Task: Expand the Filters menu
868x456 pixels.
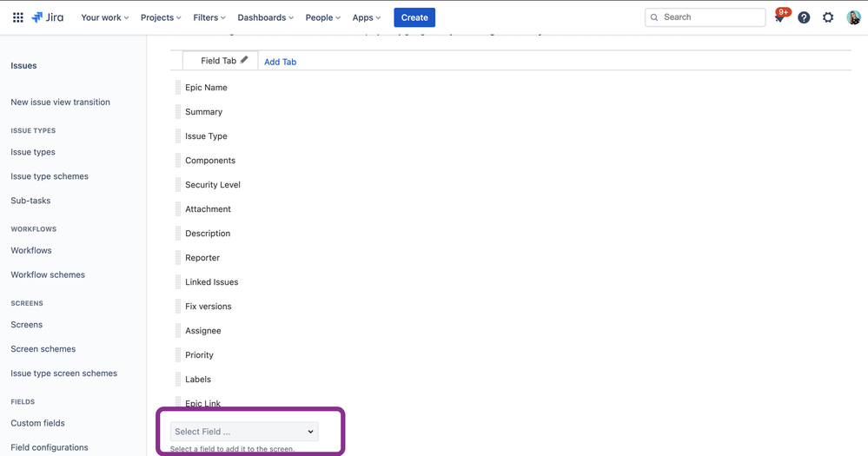Action: 209,17
